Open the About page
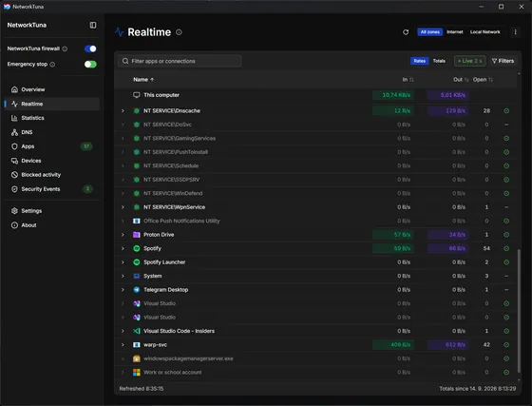The width and height of the screenshot is (532, 406). point(52,225)
